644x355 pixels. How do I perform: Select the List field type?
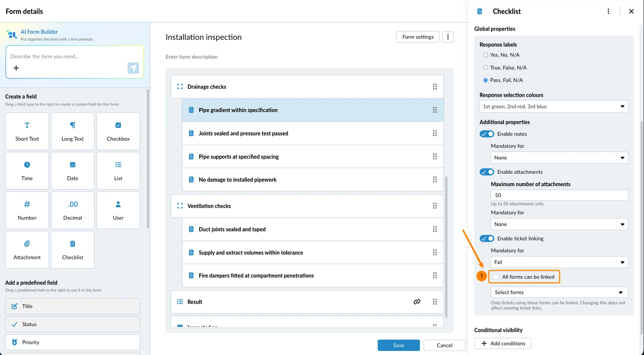tap(118, 170)
